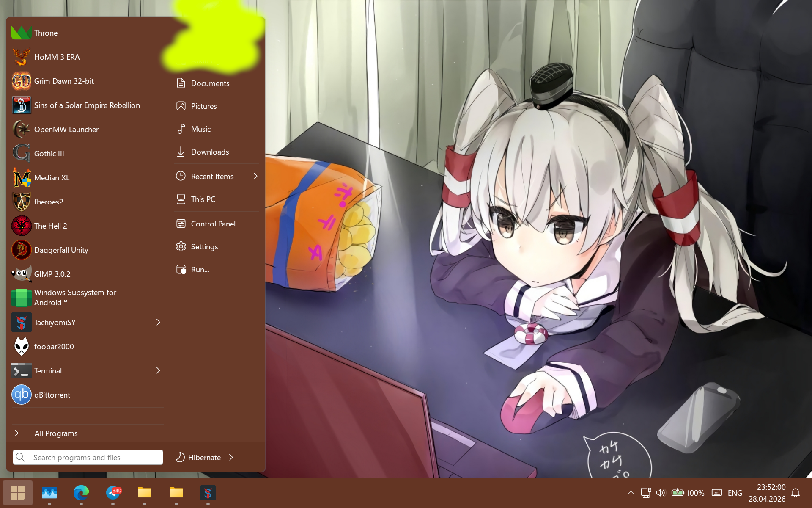Open the Gothic III icon

tap(21, 154)
